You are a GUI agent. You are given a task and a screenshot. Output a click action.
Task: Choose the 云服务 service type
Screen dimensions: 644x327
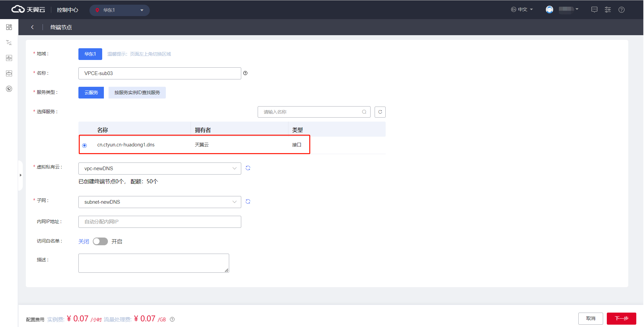click(x=91, y=92)
